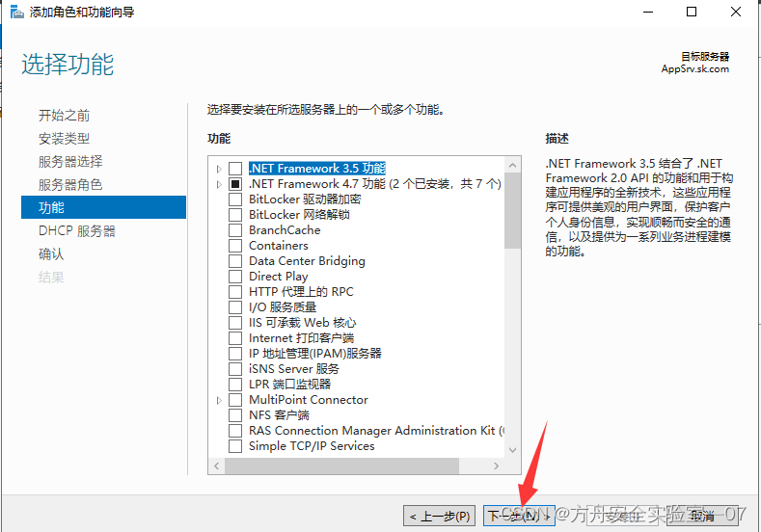Select BranchCache feature label
The width and height of the screenshot is (761, 532).
285,230
